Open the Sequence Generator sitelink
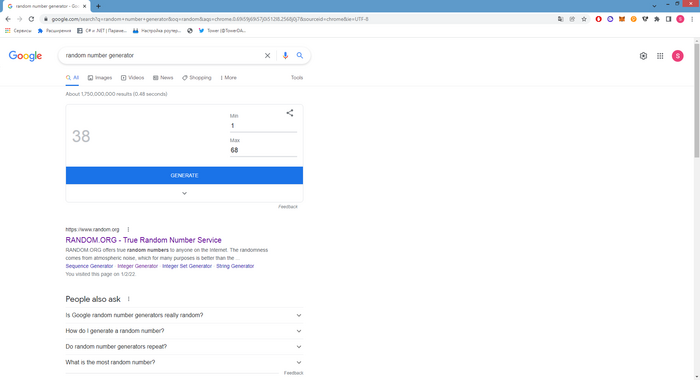Image resolution: width=700 pixels, height=380 pixels. tap(89, 266)
